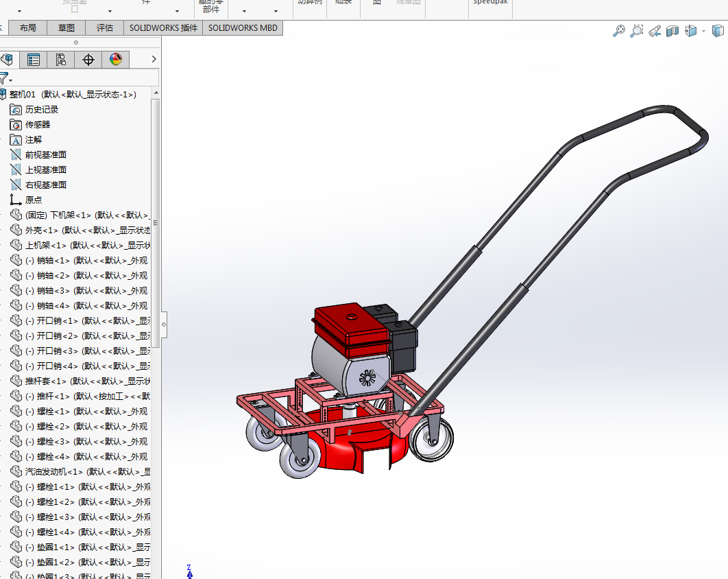Select the 销轴<3> component
Screen dimensions: 728x579
tap(80, 290)
